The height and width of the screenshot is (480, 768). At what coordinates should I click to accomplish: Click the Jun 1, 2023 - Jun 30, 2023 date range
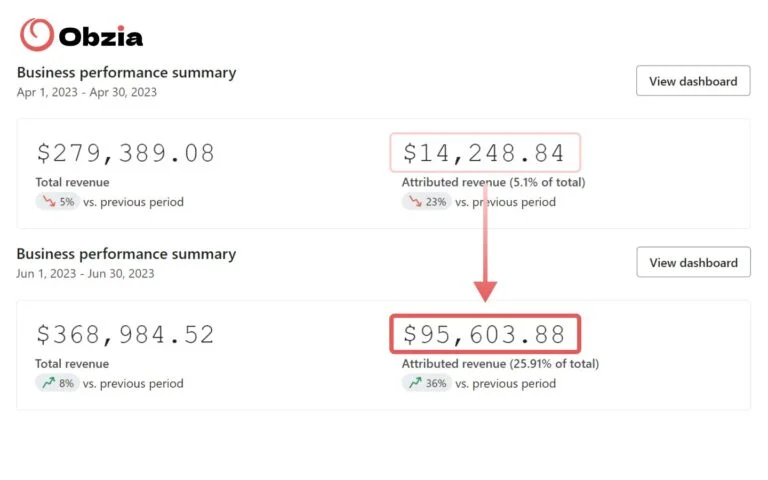coord(86,273)
